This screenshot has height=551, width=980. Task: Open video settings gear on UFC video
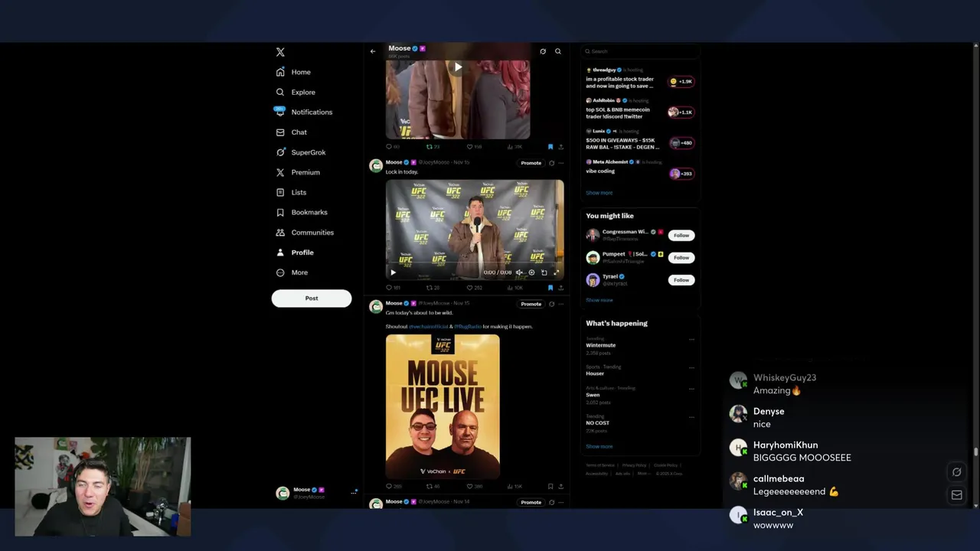click(531, 272)
